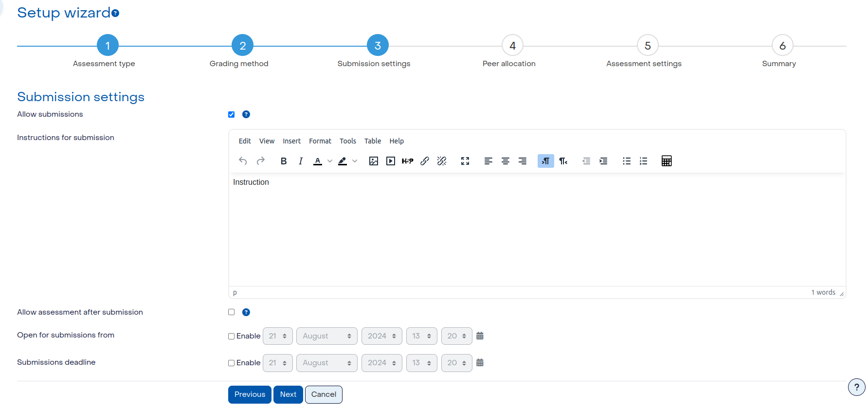The image size is (868, 409).
Task: Open the editor Help menu
Action: point(397,141)
